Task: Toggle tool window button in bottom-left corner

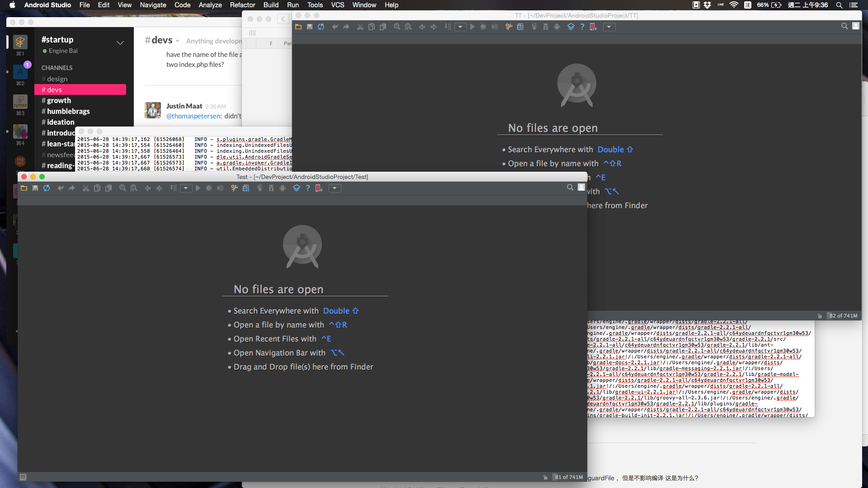Action: pos(23,477)
